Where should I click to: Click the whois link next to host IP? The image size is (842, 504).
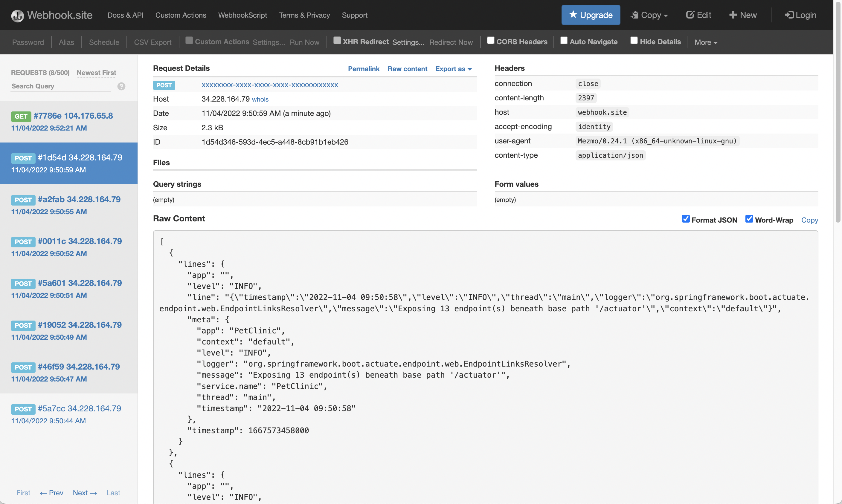[x=260, y=99]
